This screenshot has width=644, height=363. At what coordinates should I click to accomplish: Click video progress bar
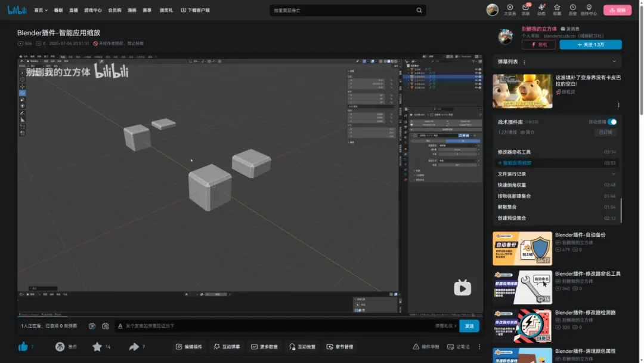click(x=250, y=316)
